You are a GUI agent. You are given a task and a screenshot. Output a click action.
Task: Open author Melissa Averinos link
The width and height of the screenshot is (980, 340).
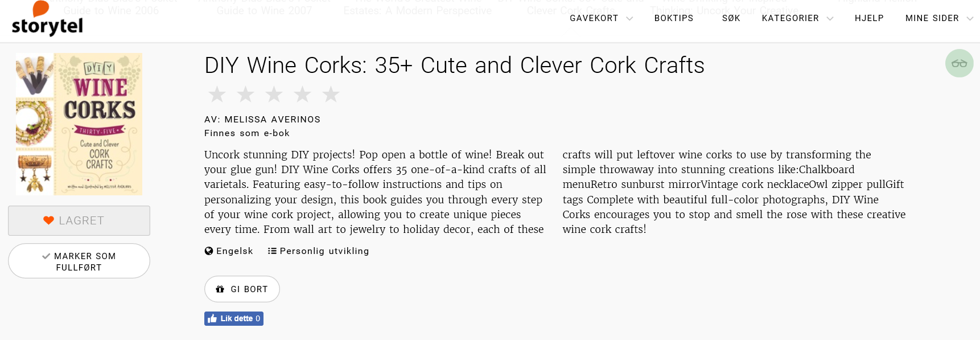(273, 120)
